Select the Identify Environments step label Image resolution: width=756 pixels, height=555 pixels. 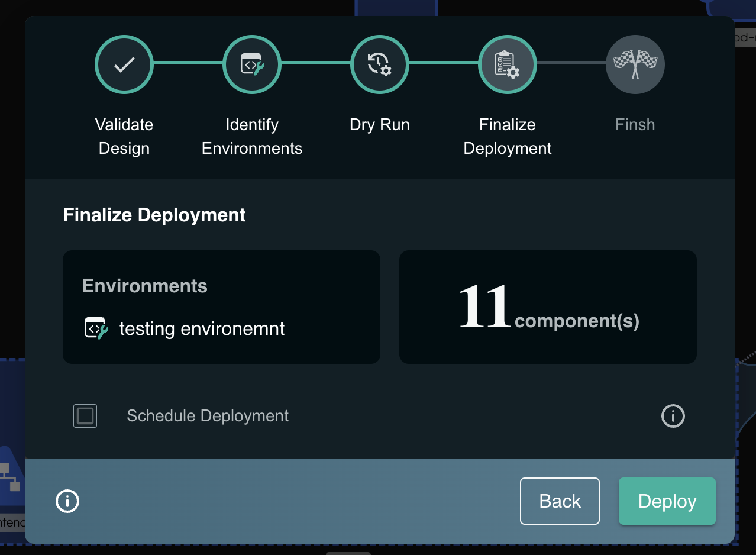tap(251, 136)
